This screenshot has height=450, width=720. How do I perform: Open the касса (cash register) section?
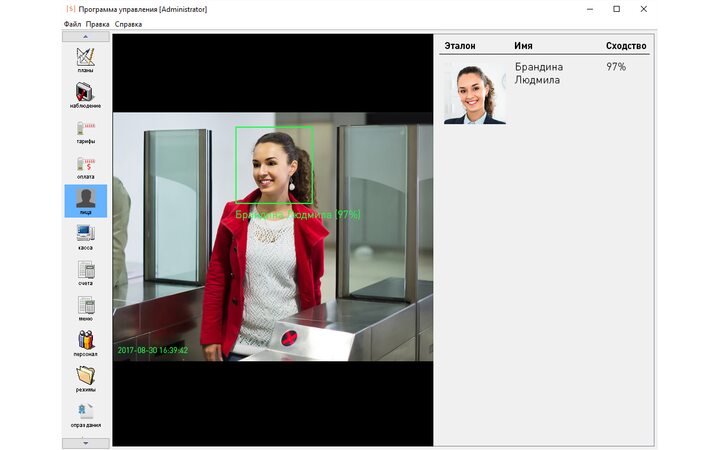point(85,235)
